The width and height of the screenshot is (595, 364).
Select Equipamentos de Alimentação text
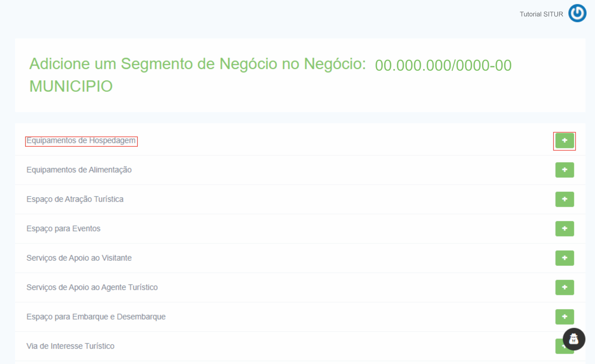click(79, 170)
